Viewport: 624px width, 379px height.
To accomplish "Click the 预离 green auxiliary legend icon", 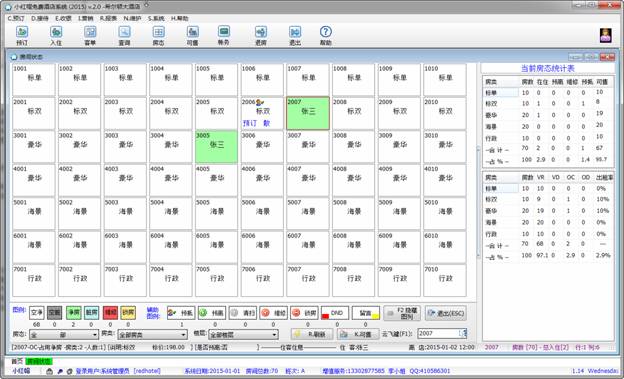I will tap(212, 313).
